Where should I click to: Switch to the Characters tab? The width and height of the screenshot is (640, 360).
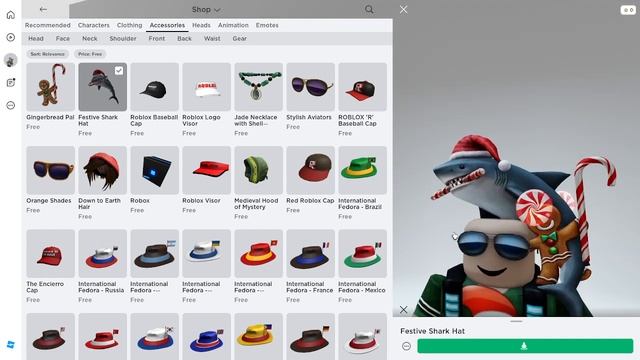pos(93,25)
